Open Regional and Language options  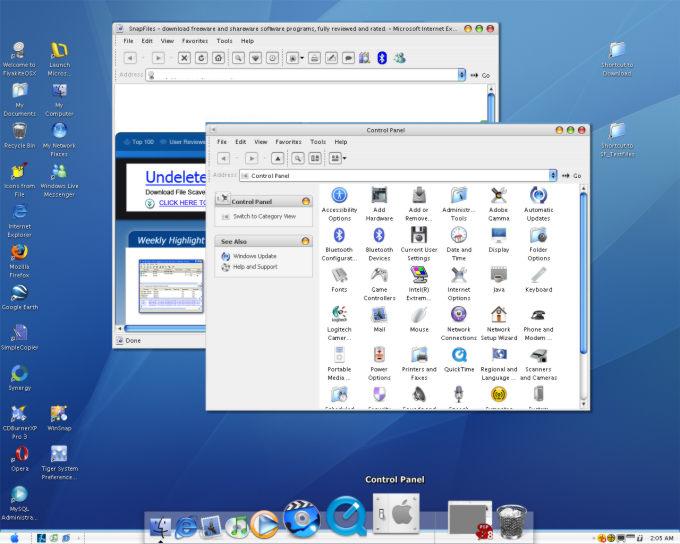point(499,364)
